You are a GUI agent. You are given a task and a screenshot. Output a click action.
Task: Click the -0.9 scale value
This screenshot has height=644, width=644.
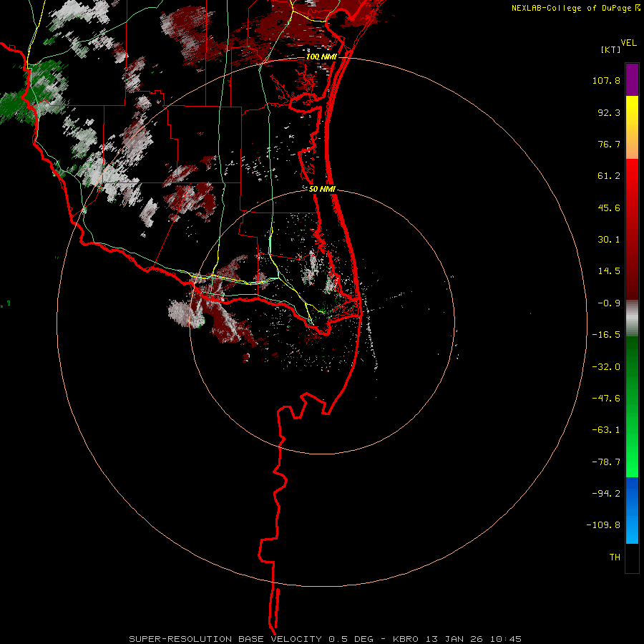(x=609, y=303)
